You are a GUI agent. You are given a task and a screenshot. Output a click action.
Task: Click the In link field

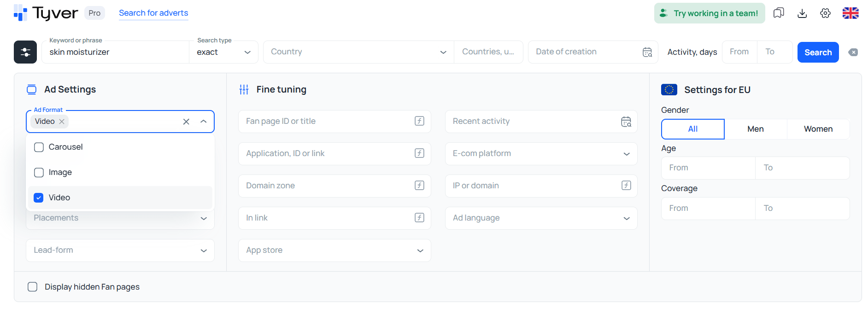334,218
